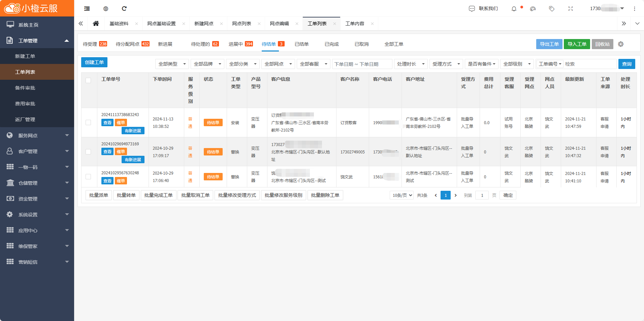
Task: Go to next page arrow
Action: (456, 195)
